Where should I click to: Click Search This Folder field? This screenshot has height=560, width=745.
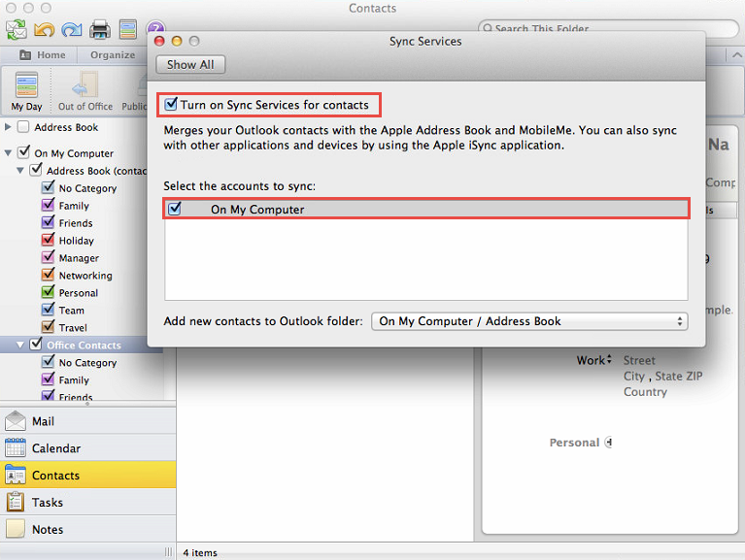(608, 28)
